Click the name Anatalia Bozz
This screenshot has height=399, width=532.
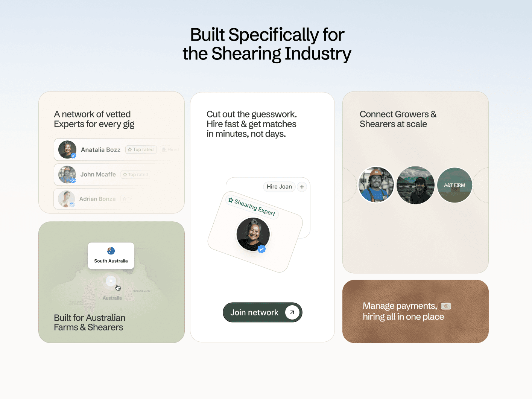tap(100, 150)
